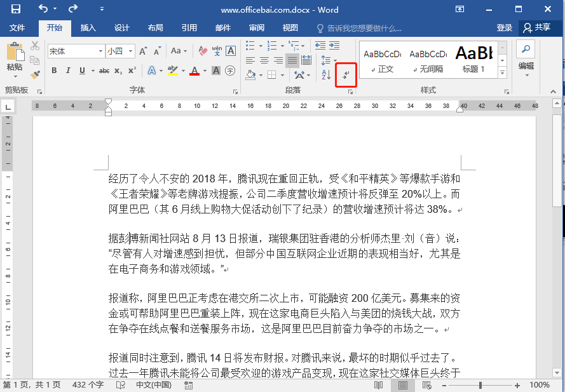Toggle superscript x² formatting
565x392 pixels.
pos(132,71)
